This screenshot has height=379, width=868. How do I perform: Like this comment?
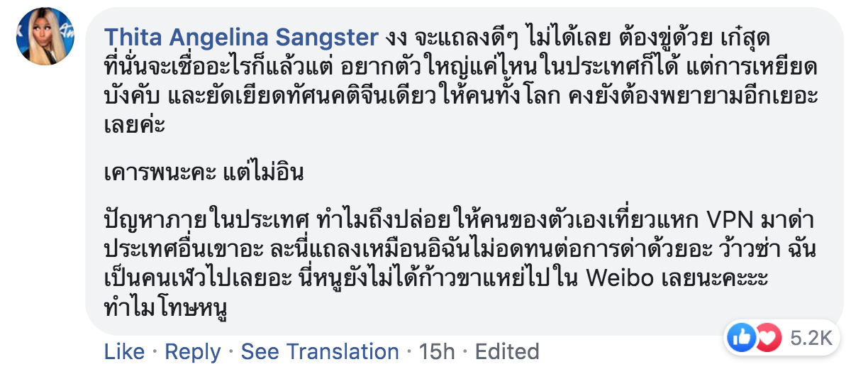pos(123,351)
